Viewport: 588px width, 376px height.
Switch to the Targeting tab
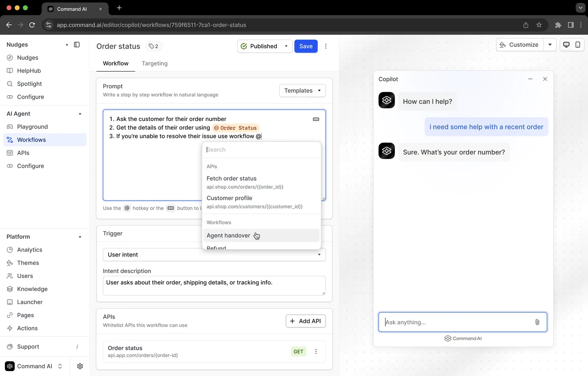tap(155, 63)
